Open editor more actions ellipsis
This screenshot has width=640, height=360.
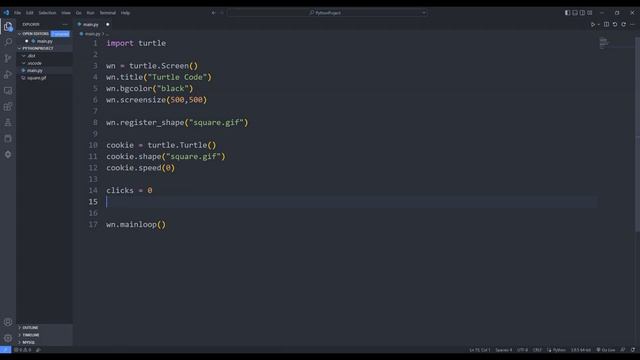632,24
